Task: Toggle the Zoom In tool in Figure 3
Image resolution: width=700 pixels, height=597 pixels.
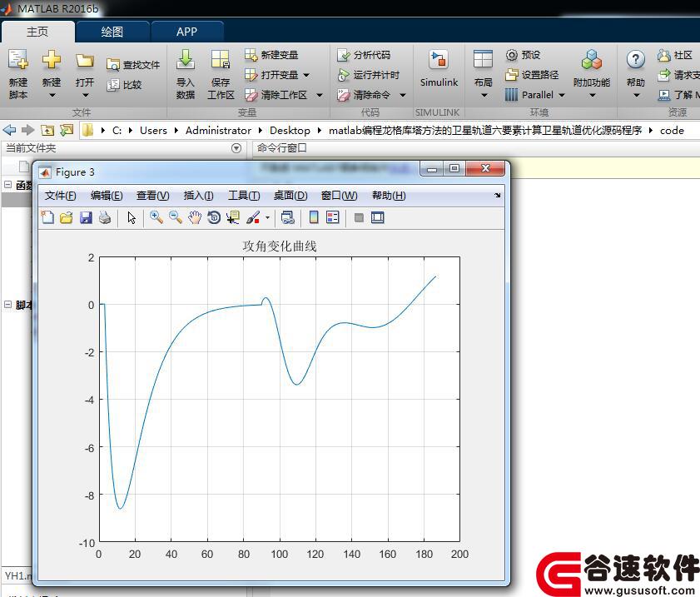Action: [156, 217]
